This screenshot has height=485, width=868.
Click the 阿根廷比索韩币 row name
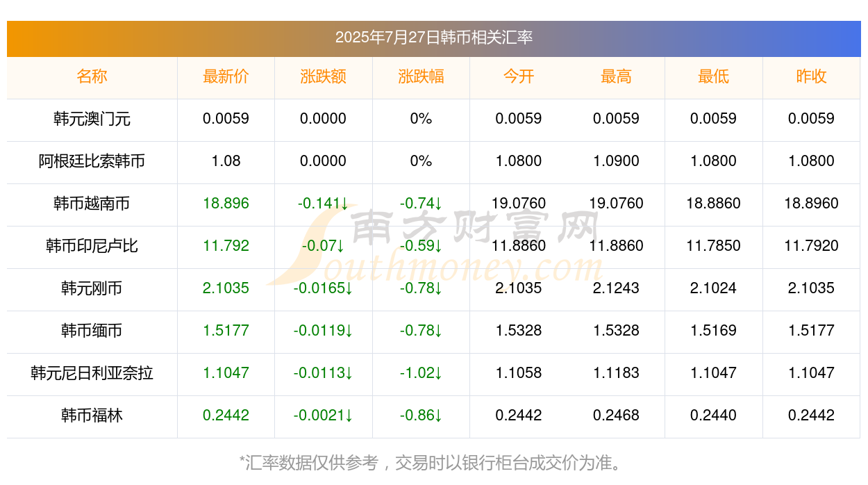coord(92,161)
